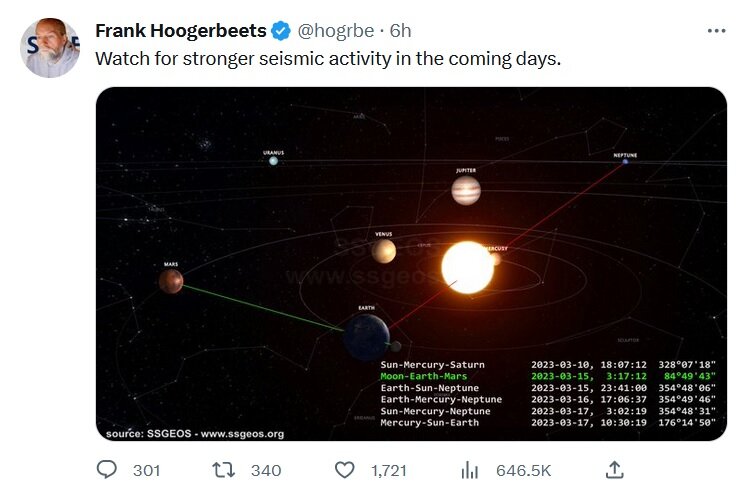Open the @hogrbe handle link

point(326,31)
